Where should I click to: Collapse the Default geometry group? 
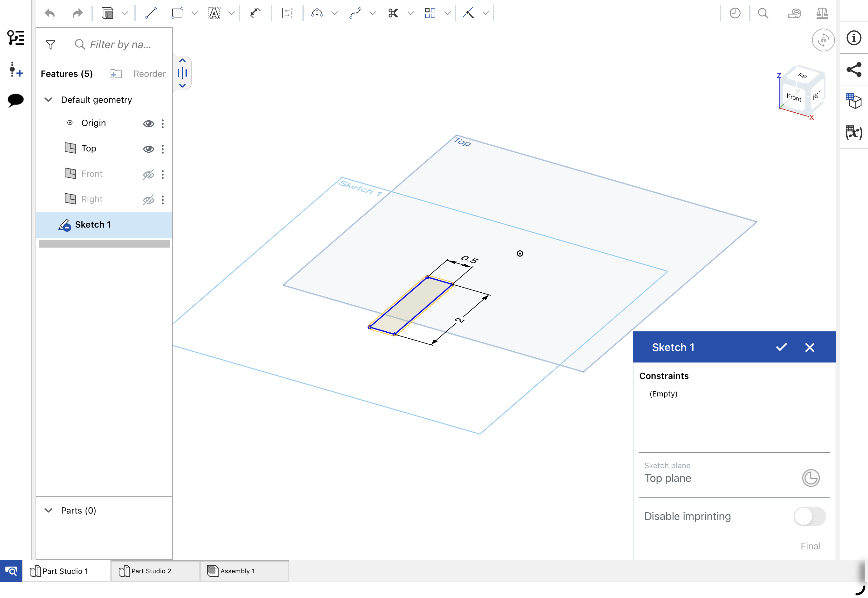[x=48, y=100]
